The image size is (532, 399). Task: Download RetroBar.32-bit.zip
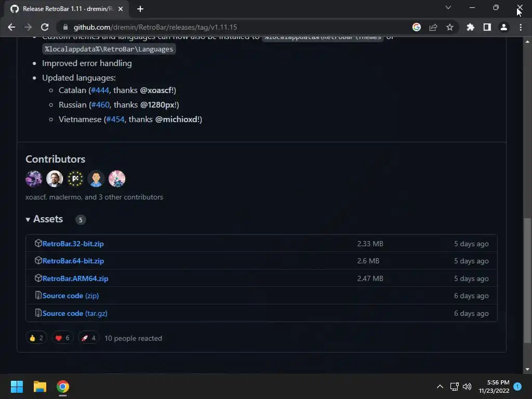(x=73, y=244)
